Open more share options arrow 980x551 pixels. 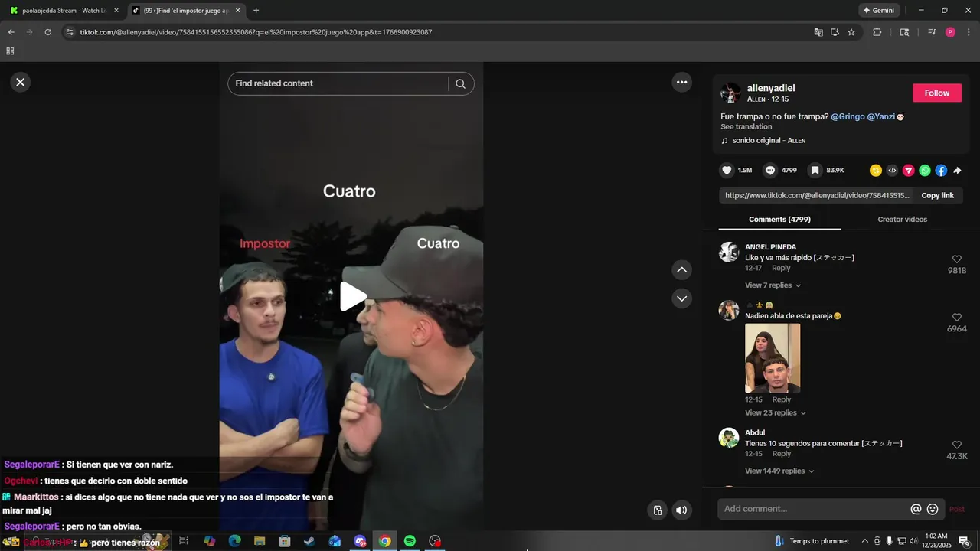tap(957, 171)
